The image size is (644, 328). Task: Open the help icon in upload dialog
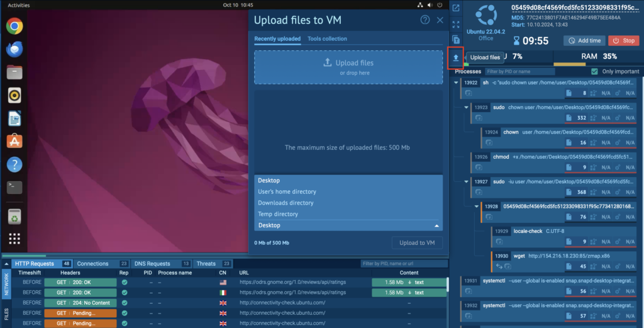425,20
